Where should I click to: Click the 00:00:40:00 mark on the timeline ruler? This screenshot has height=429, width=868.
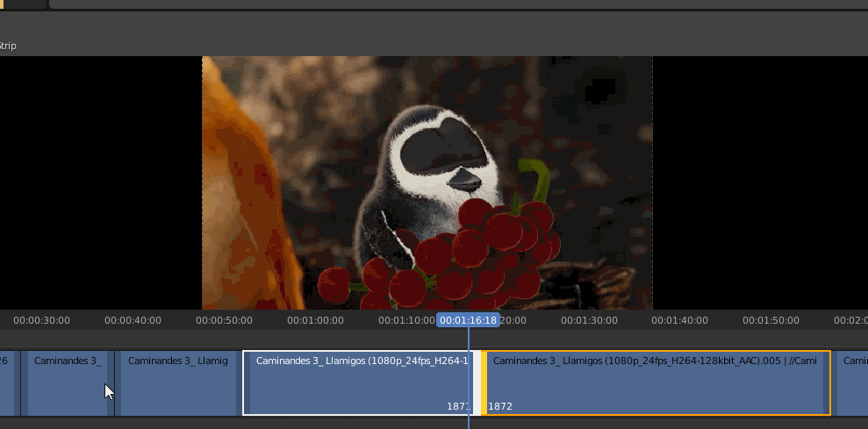point(133,320)
